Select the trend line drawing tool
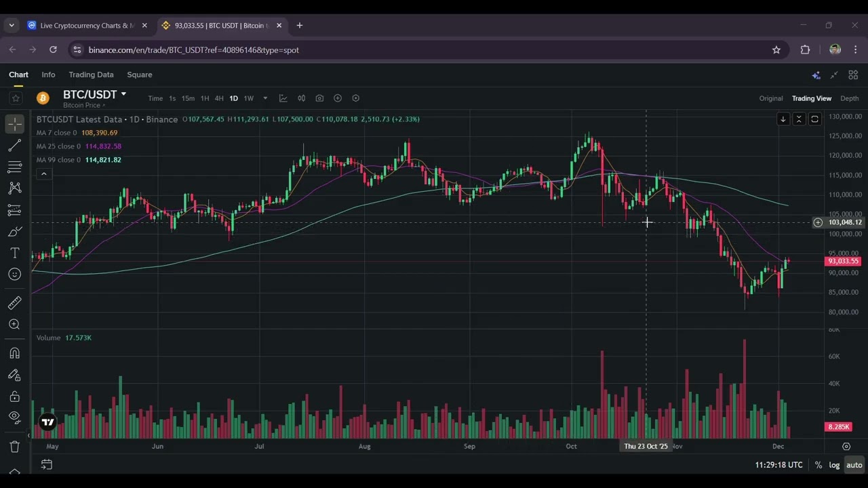This screenshot has width=868, height=488. click(14, 146)
